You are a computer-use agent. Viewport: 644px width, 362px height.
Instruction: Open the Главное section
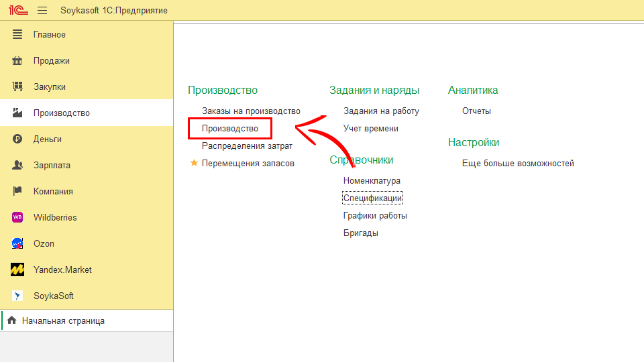click(50, 35)
